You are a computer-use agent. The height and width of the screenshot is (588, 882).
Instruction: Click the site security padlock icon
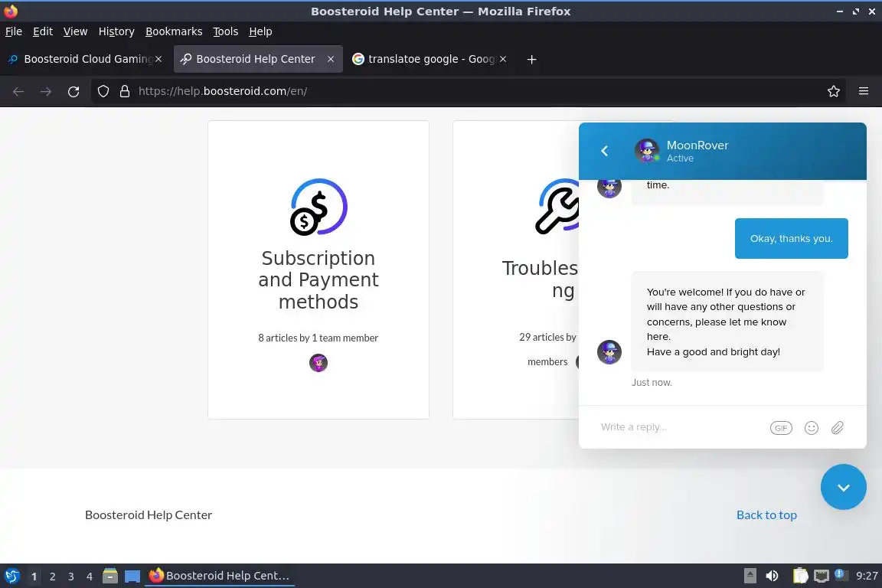(x=125, y=91)
